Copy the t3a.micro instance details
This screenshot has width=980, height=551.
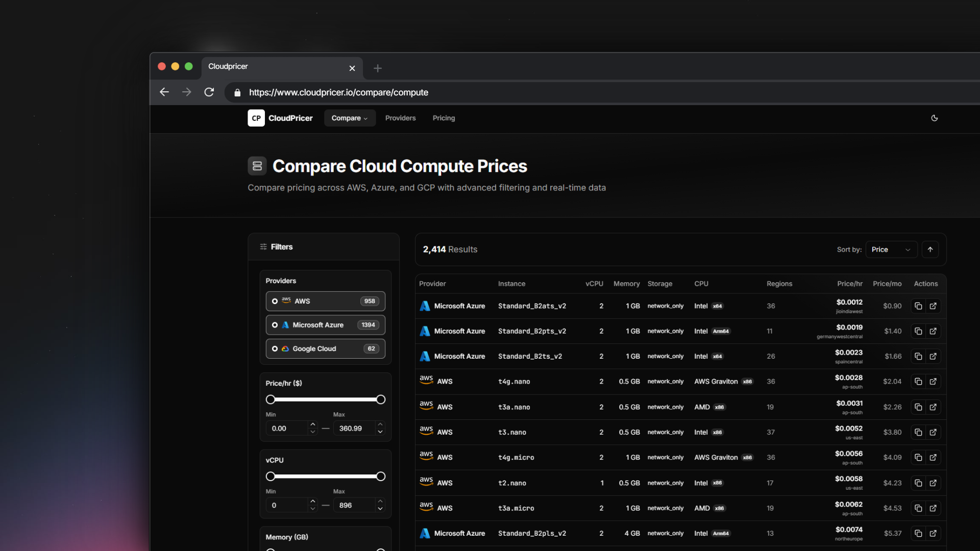[919, 508]
